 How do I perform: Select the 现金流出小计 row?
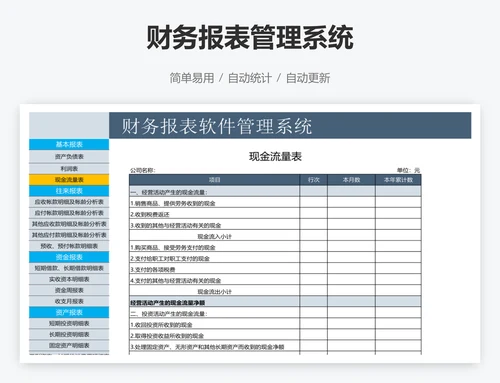click(x=275, y=291)
